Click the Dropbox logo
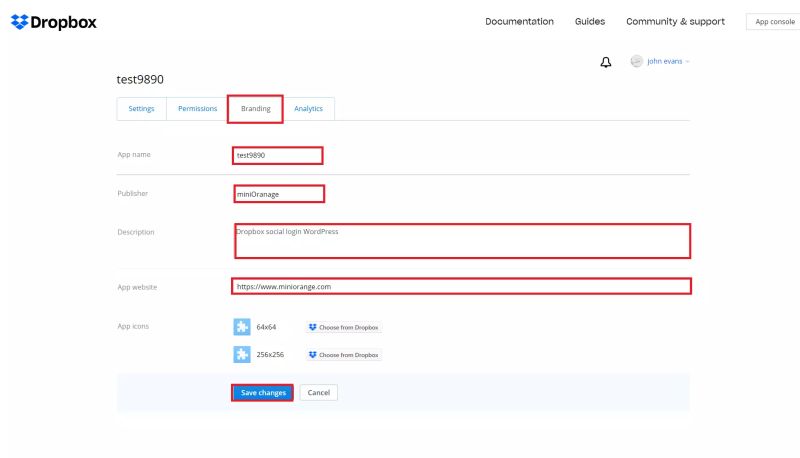The height and width of the screenshot is (458, 800). click(54, 22)
